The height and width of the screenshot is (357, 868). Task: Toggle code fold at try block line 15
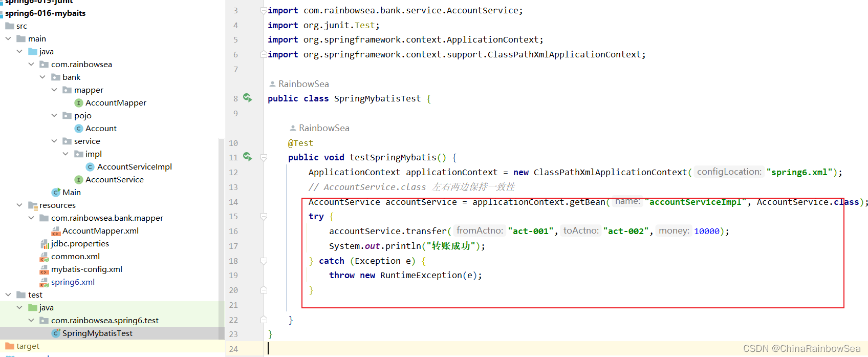[264, 216]
